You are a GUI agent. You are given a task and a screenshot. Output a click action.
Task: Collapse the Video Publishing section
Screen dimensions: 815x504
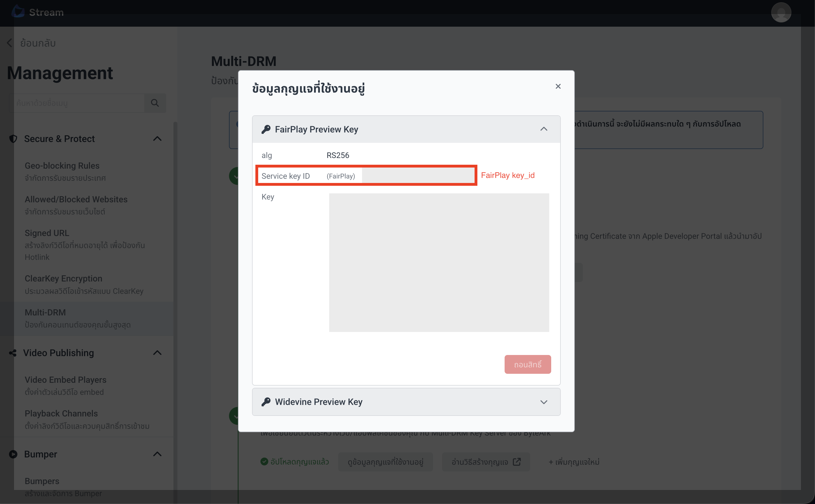[157, 353]
